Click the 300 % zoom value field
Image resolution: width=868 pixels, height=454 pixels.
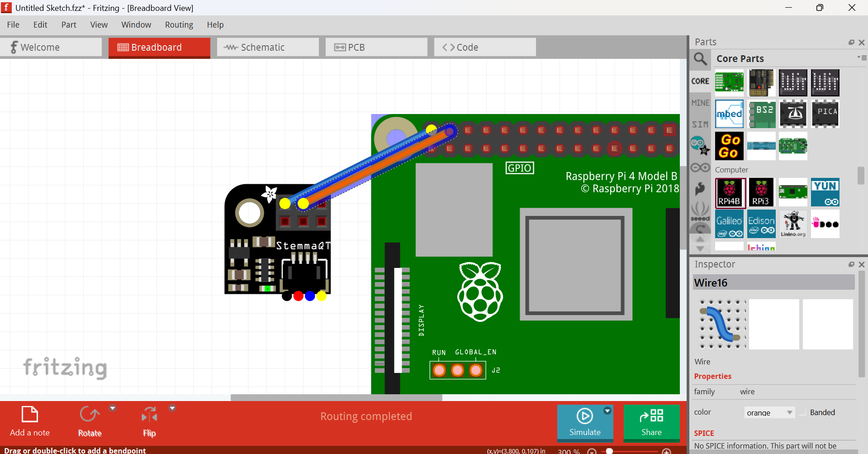pos(569,451)
